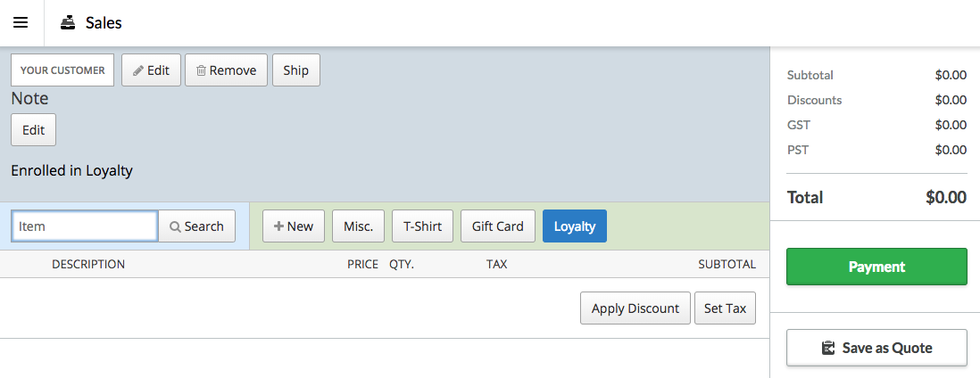This screenshot has height=378, width=980.
Task: Click the Save as Quote icon
Action: (828, 348)
